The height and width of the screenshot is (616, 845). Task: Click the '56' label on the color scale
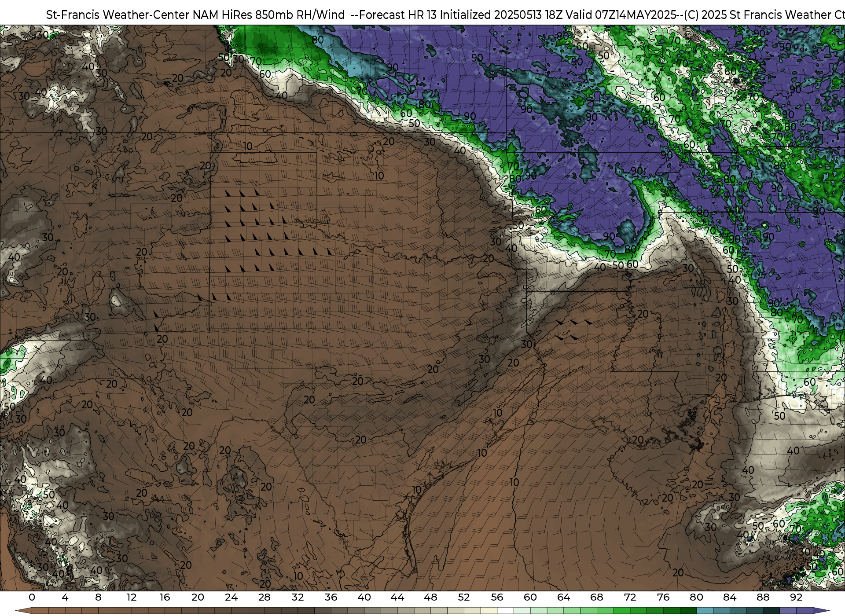click(497, 597)
